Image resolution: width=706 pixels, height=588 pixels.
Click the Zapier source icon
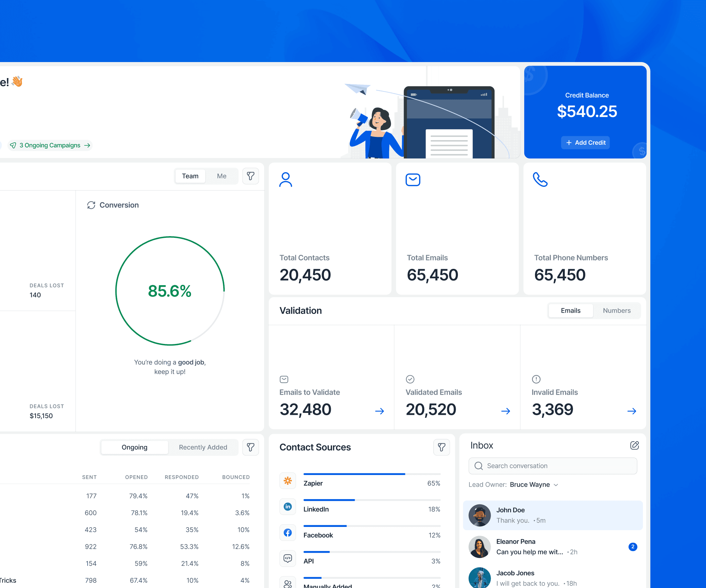tap(287, 481)
